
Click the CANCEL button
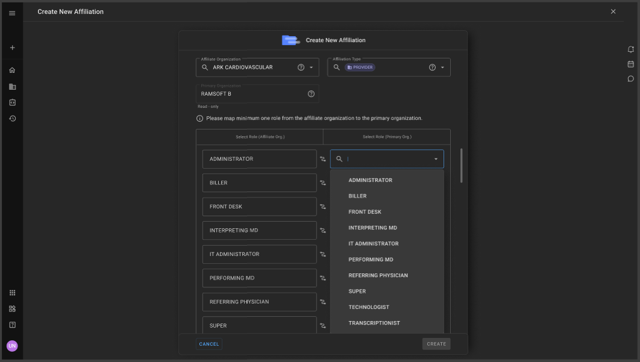pyautogui.click(x=209, y=344)
